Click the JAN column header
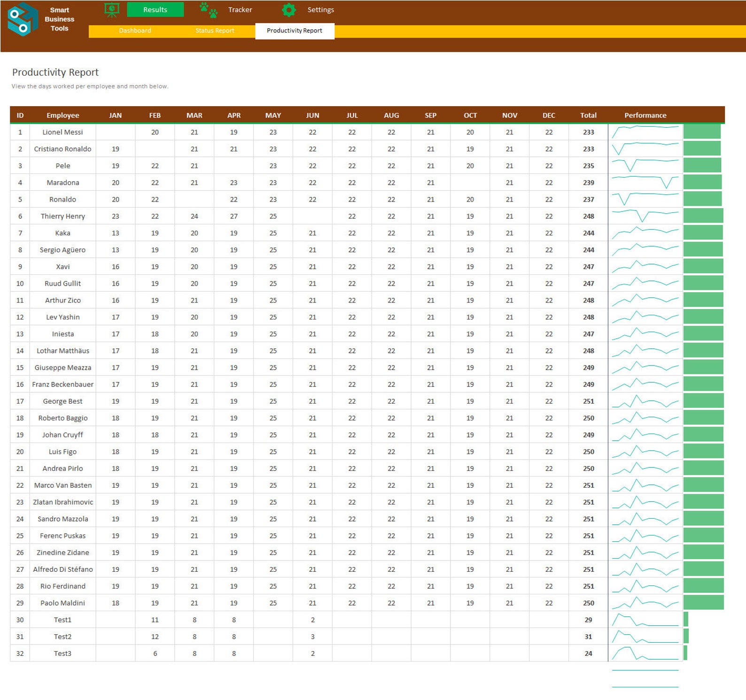 coord(115,115)
